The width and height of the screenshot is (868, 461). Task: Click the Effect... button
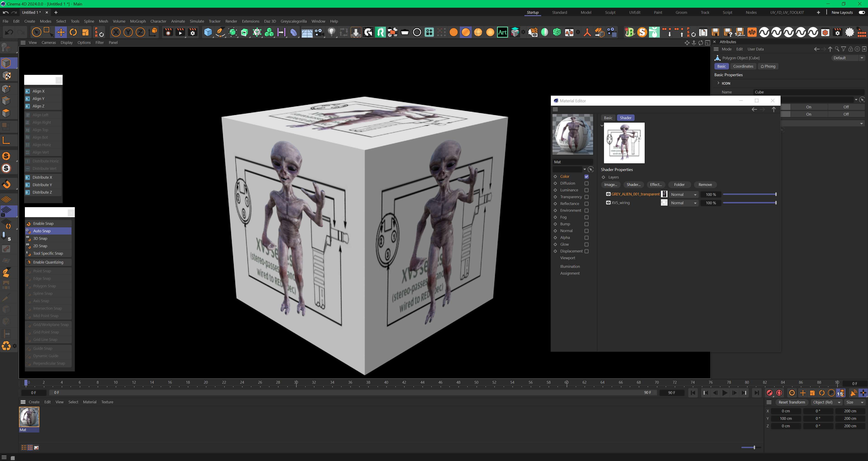click(656, 184)
